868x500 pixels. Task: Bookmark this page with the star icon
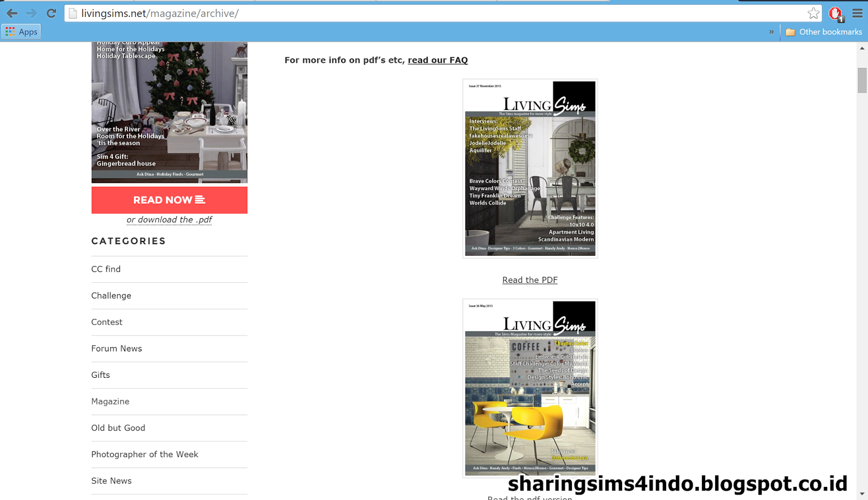[x=813, y=13]
